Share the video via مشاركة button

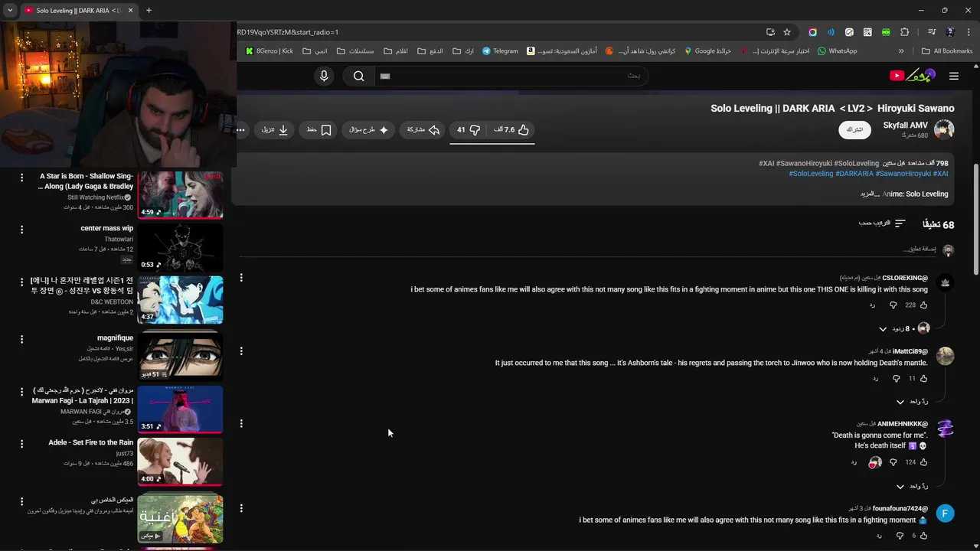click(423, 130)
